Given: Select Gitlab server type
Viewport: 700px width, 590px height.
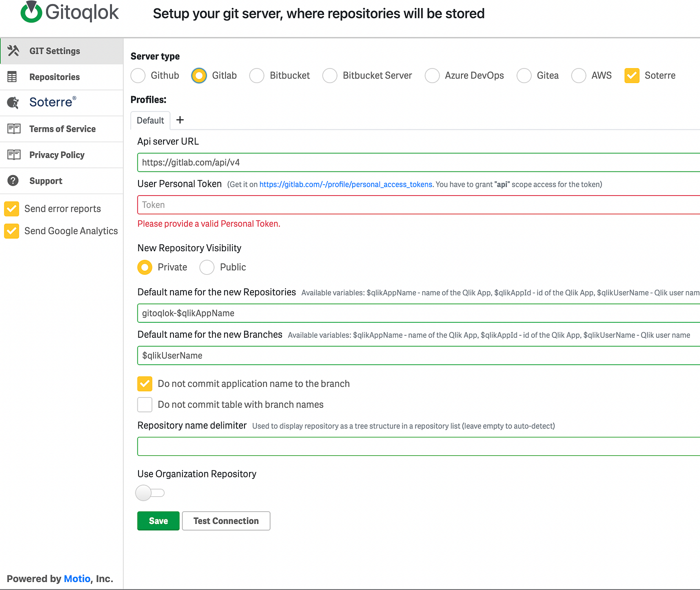Looking at the screenshot, I should pos(199,76).
